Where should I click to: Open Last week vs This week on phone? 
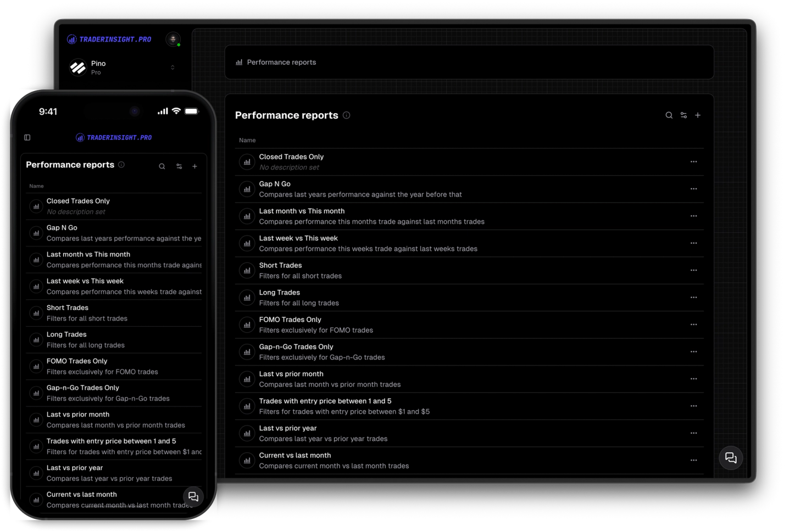coord(114,287)
